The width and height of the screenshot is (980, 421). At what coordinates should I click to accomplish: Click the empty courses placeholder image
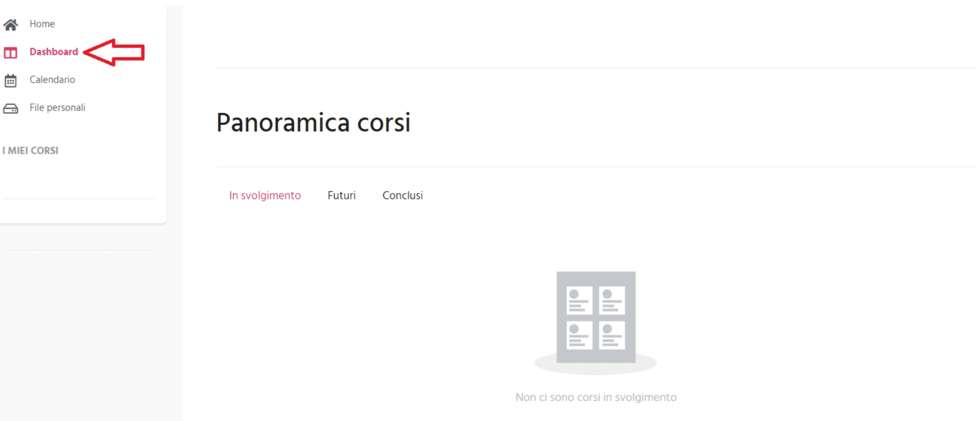coord(596,323)
